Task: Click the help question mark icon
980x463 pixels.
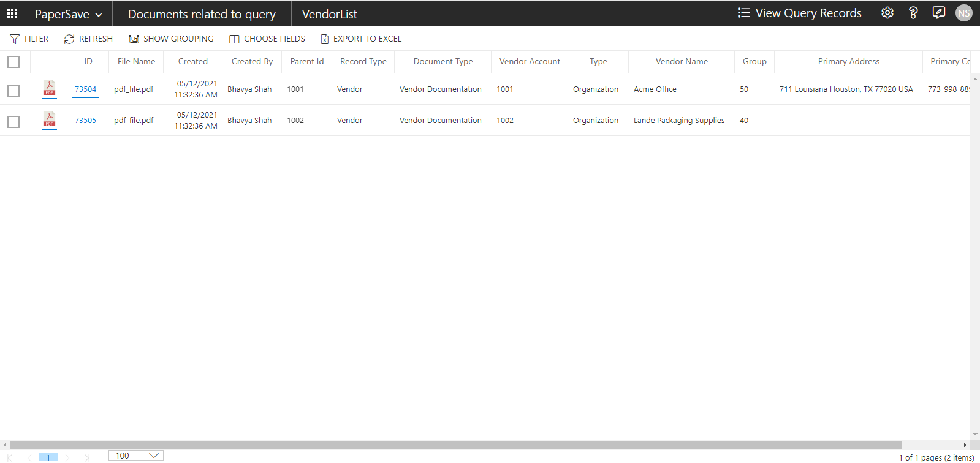Action: pos(913,13)
